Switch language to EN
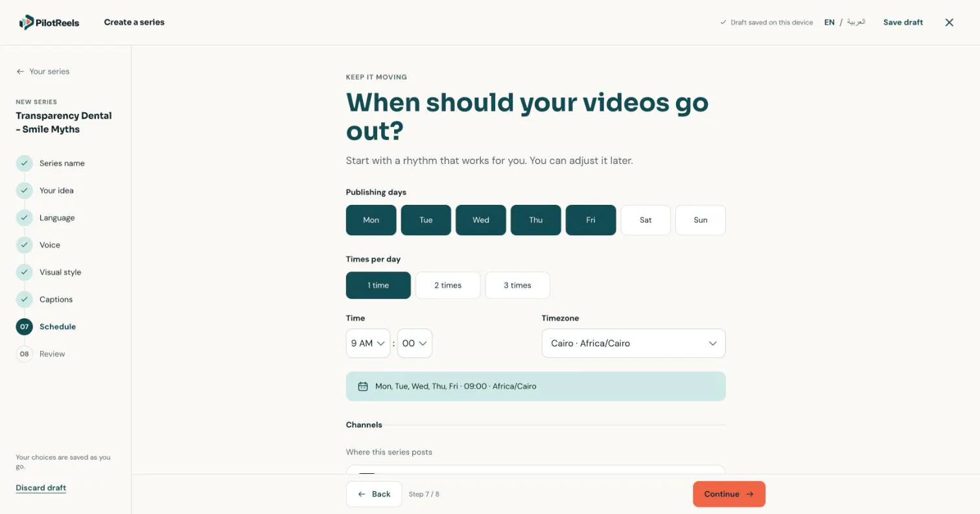 tap(829, 22)
